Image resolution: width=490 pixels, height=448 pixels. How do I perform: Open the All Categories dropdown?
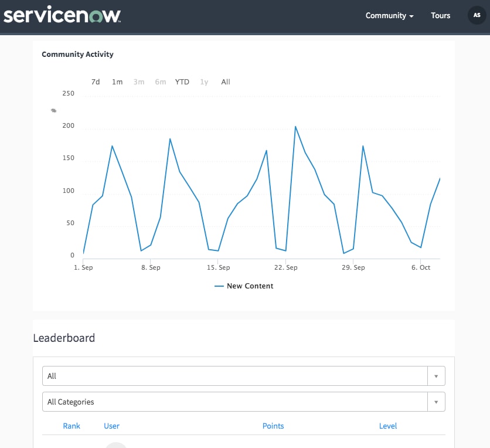(x=244, y=402)
